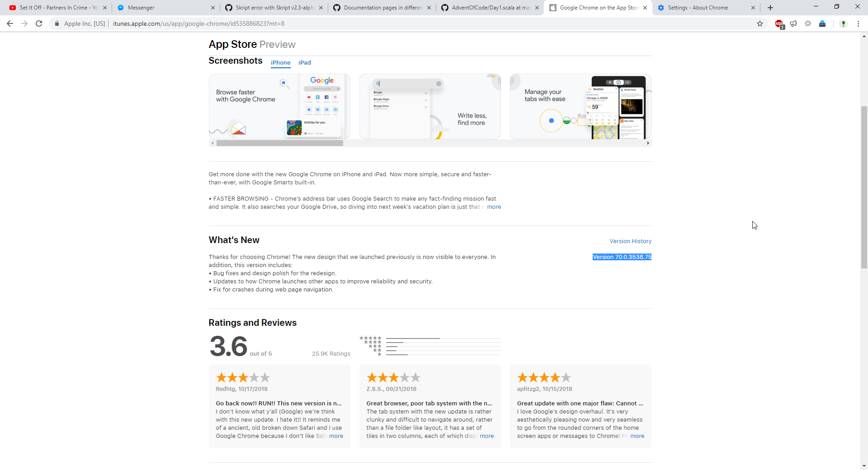Keep iPhone screenshots view selected

(x=280, y=63)
